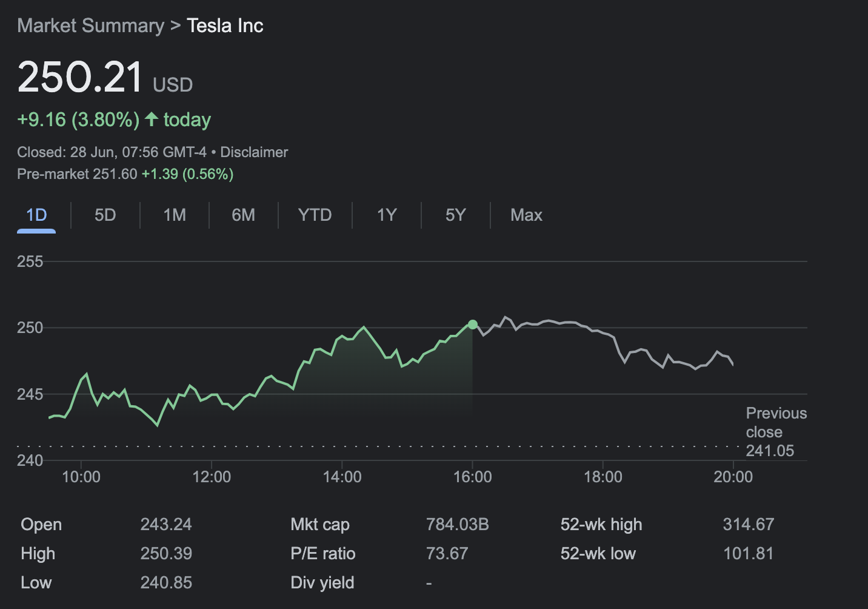Switch to the 5D time range tab
Viewport: 868px width, 609px height.
105,215
